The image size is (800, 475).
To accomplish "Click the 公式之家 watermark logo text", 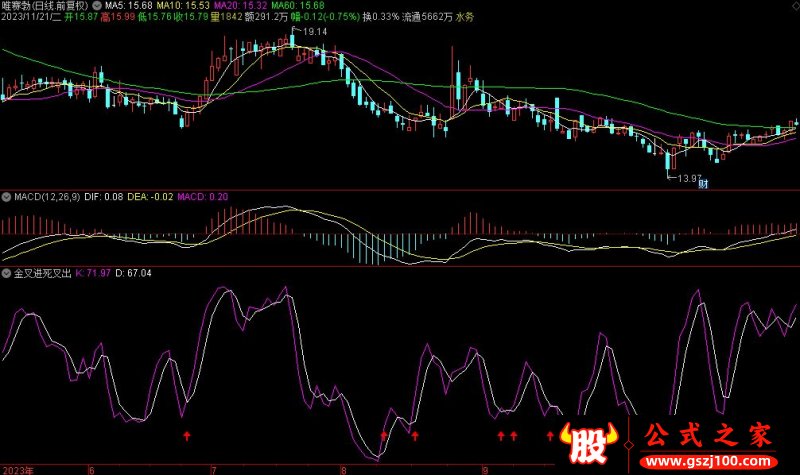I will coord(707,436).
